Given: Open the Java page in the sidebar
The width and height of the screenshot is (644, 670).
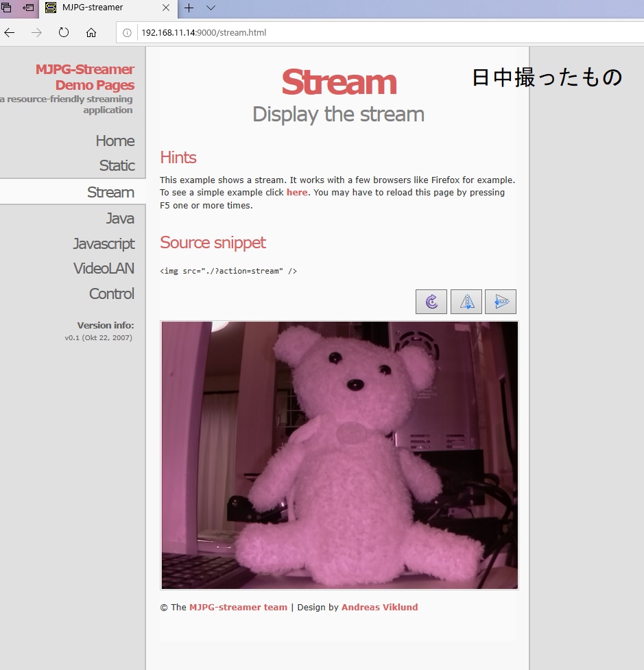Looking at the screenshot, I should pyautogui.click(x=120, y=218).
